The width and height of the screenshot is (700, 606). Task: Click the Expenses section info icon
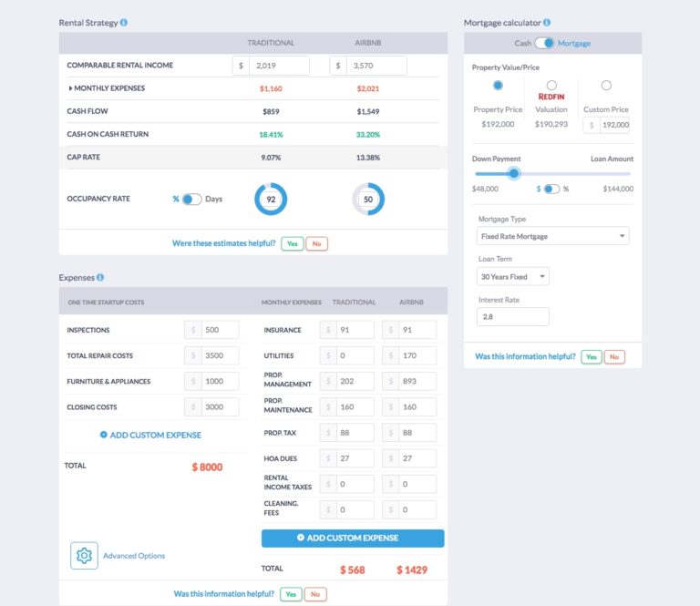100,277
